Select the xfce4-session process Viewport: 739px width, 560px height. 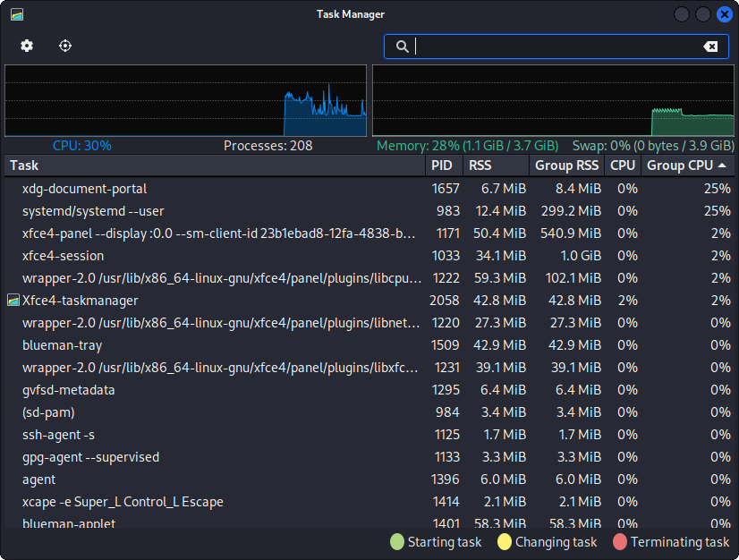coord(369,256)
